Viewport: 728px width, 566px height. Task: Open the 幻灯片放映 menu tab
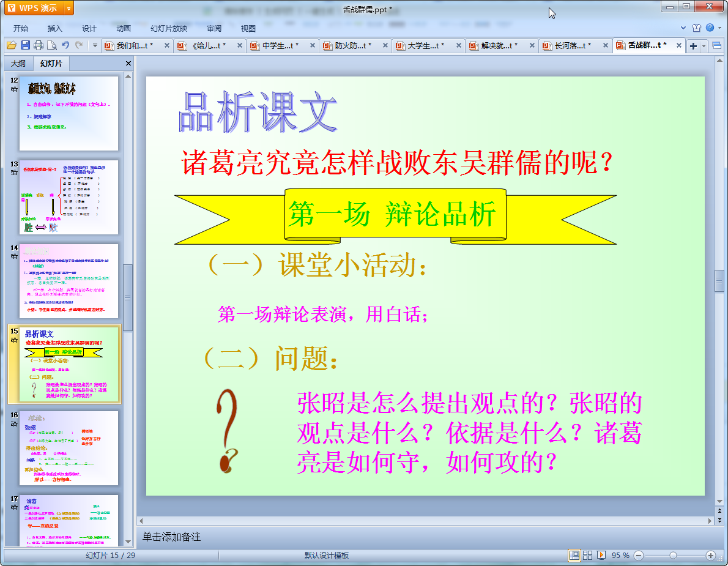[168, 28]
